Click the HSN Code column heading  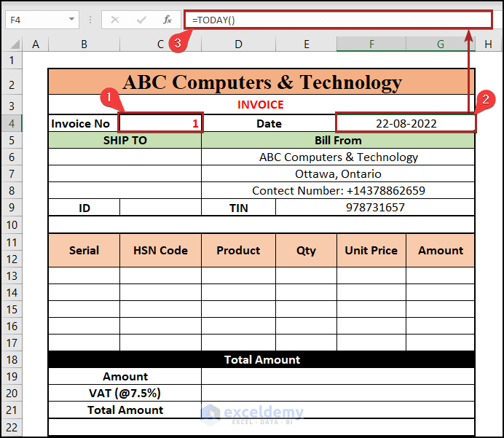pos(160,250)
